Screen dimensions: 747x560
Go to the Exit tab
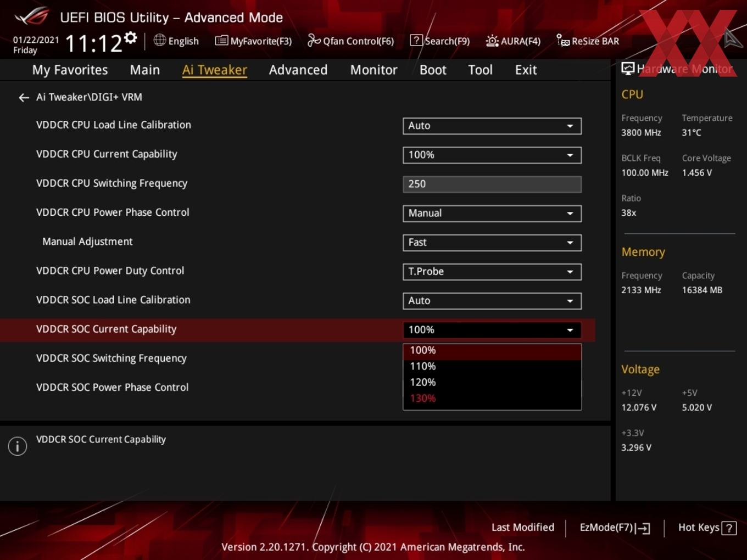pyautogui.click(x=526, y=70)
